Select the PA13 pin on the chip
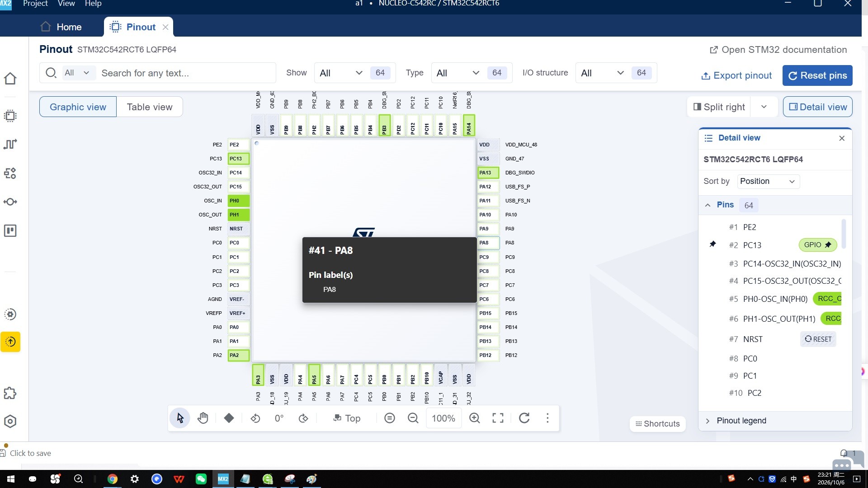The image size is (868, 488). (488, 173)
